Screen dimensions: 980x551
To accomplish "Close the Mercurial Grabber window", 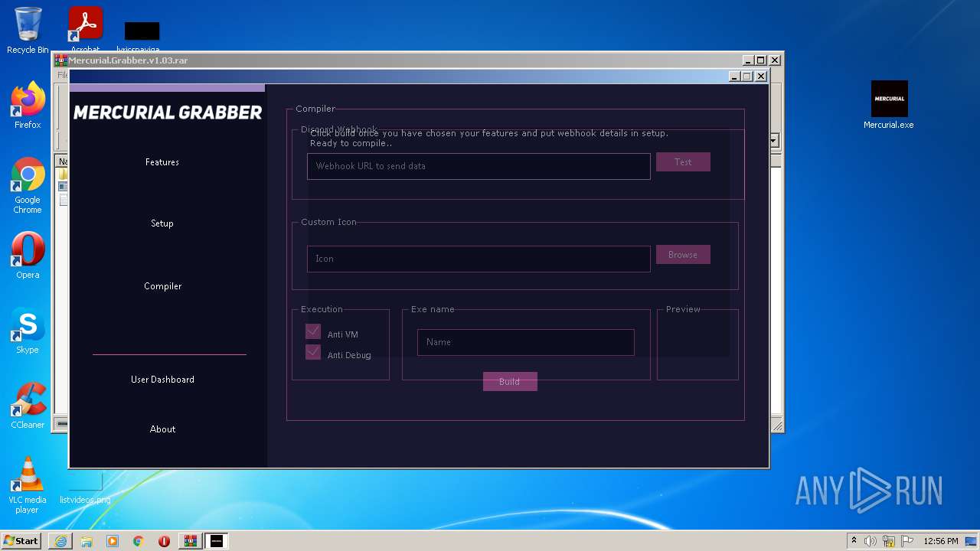I will click(x=761, y=76).
